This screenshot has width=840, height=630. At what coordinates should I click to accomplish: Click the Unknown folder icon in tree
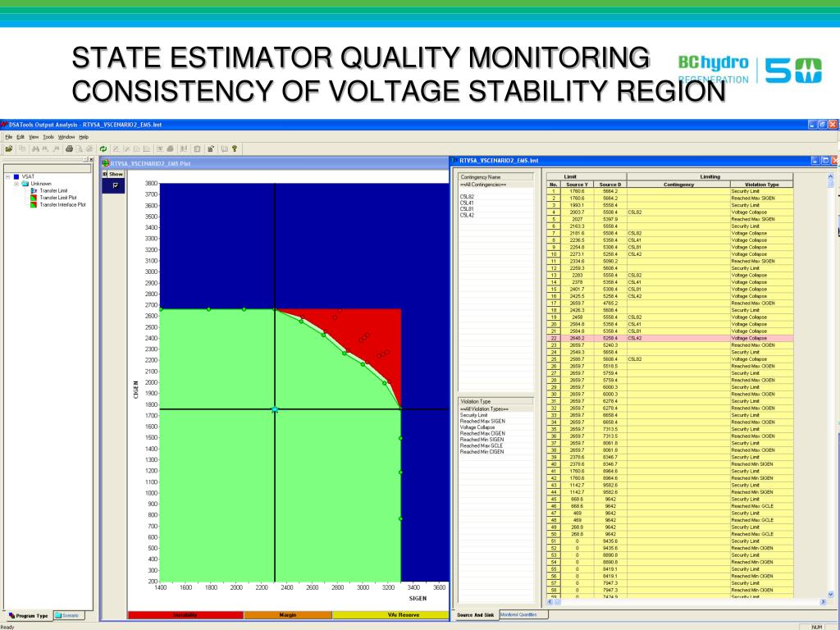coord(25,183)
